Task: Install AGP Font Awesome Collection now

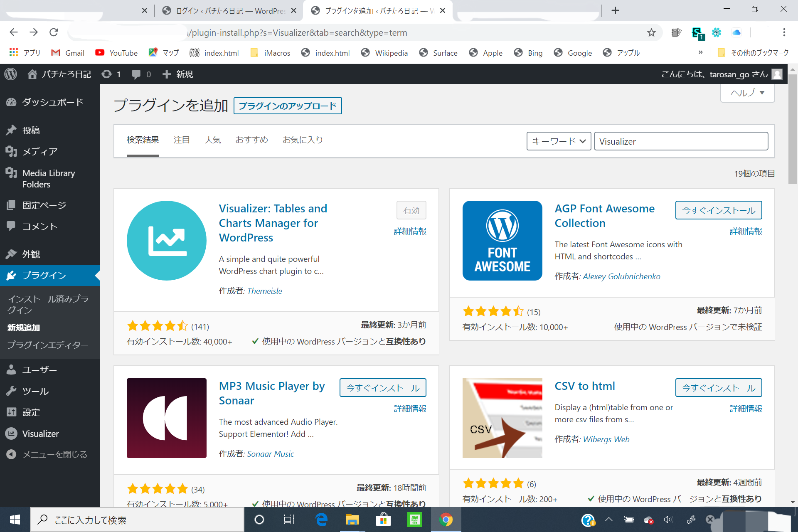Action: point(719,210)
